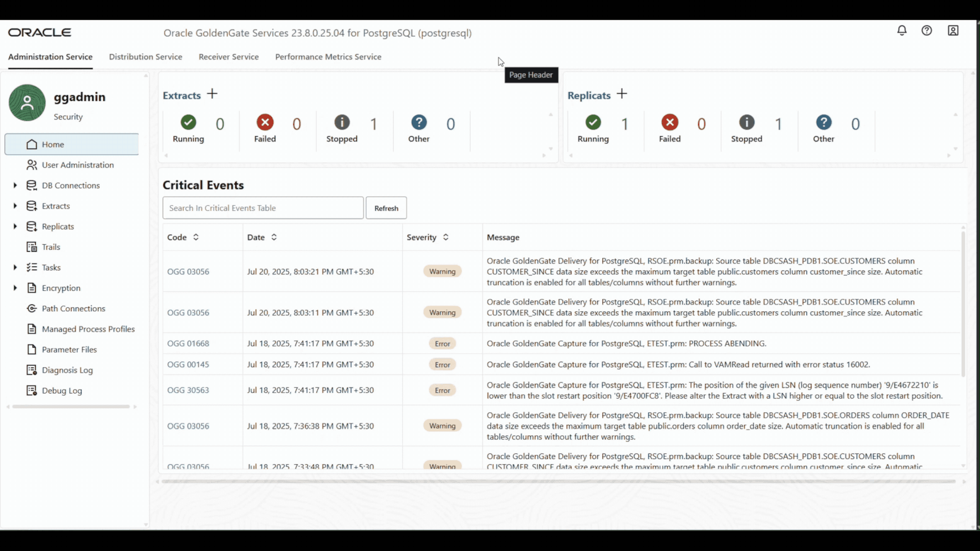Viewport: 980px width, 551px height.
Task: Click the Extracts Failed status icon
Action: [265, 122]
